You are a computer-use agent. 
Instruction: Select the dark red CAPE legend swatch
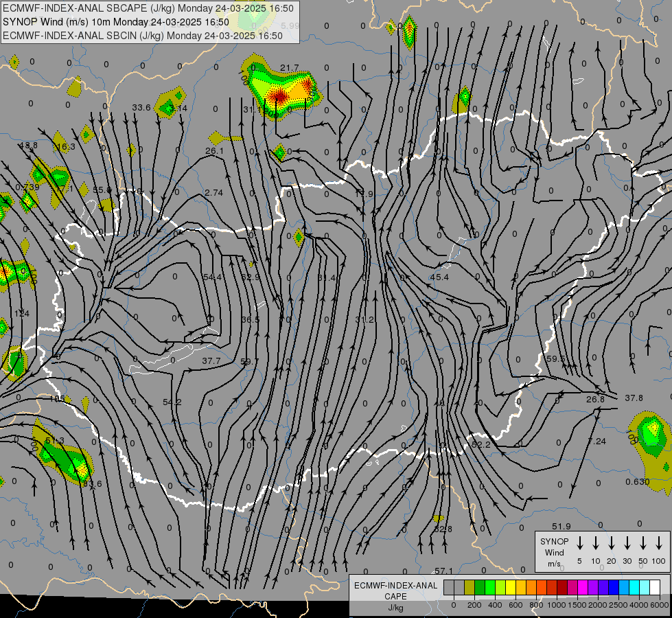[x=562, y=587]
